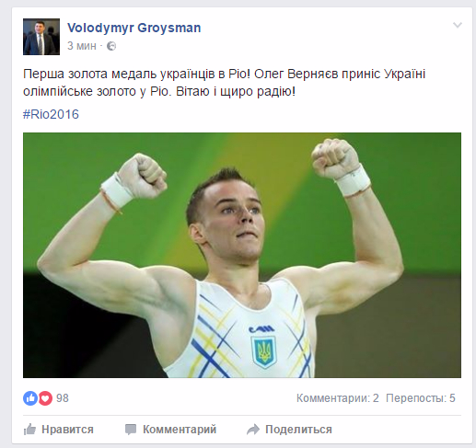This screenshot has height=448, width=476.
Task: Open the #Rio2016 hashtag link
Action: [51, 114]
